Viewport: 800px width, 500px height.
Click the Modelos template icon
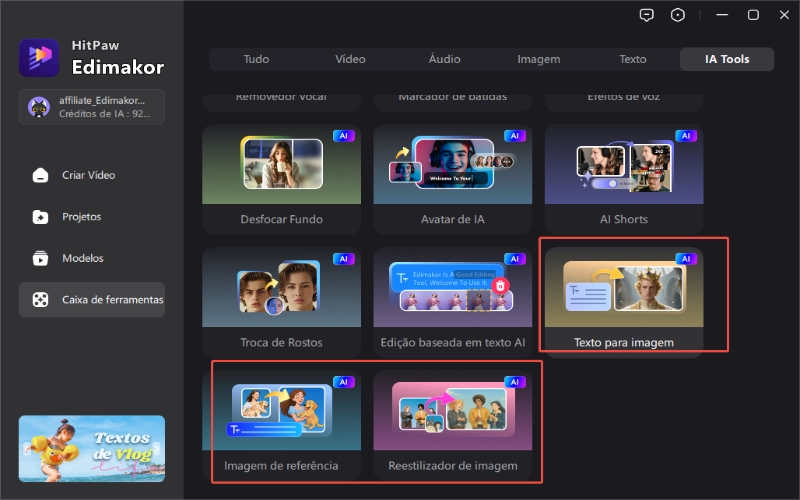(40, 258)
